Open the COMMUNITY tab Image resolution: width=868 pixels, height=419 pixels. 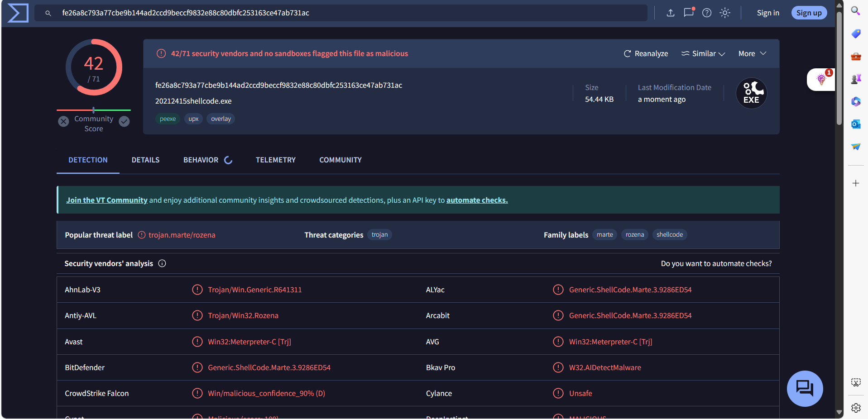tap(340, 160)
